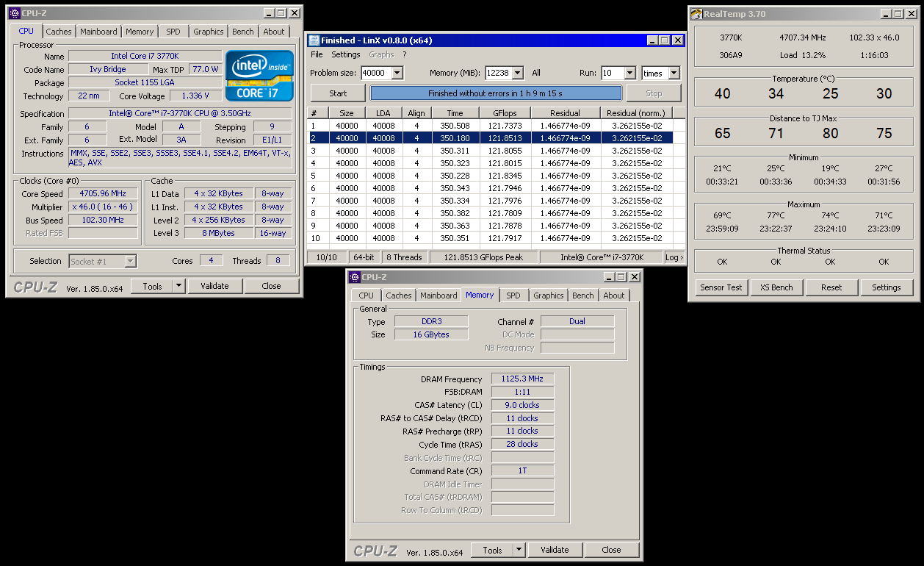Open the File menu in LinX

pyautogui.click(x=317, y=54)
